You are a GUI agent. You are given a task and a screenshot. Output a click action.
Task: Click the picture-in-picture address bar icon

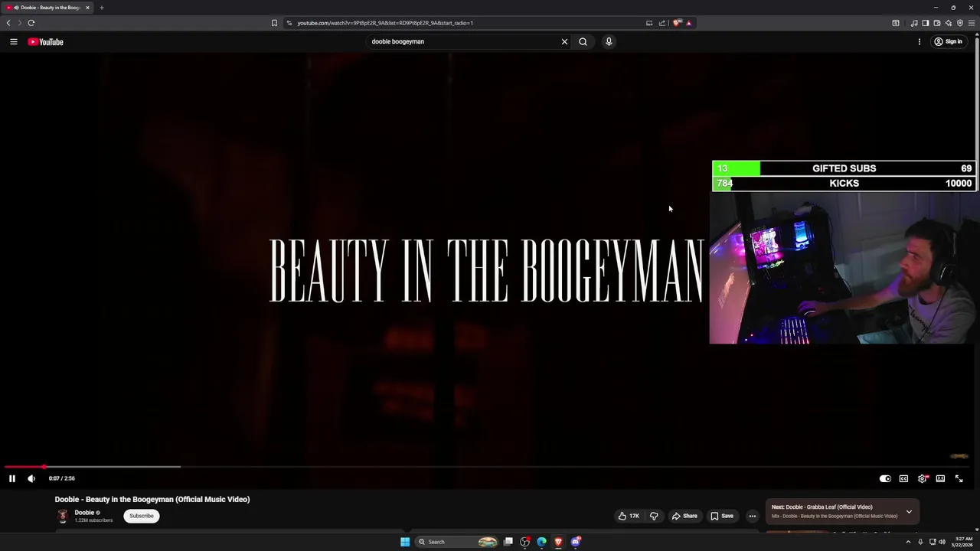[x=649, y=23]
